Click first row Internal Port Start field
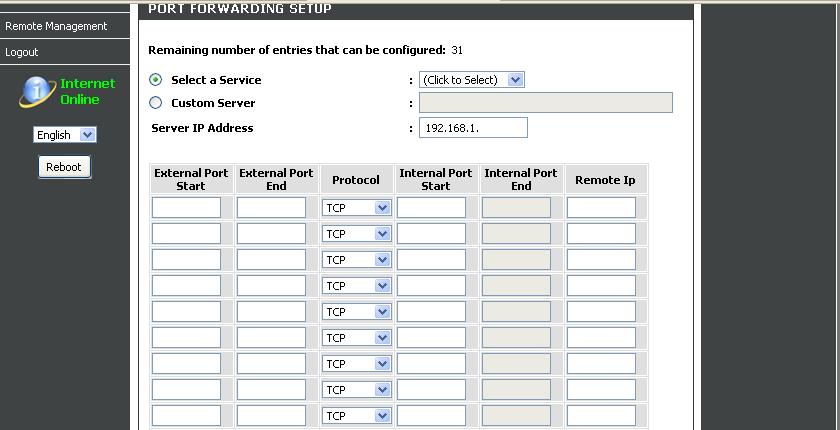 point(431,208)
